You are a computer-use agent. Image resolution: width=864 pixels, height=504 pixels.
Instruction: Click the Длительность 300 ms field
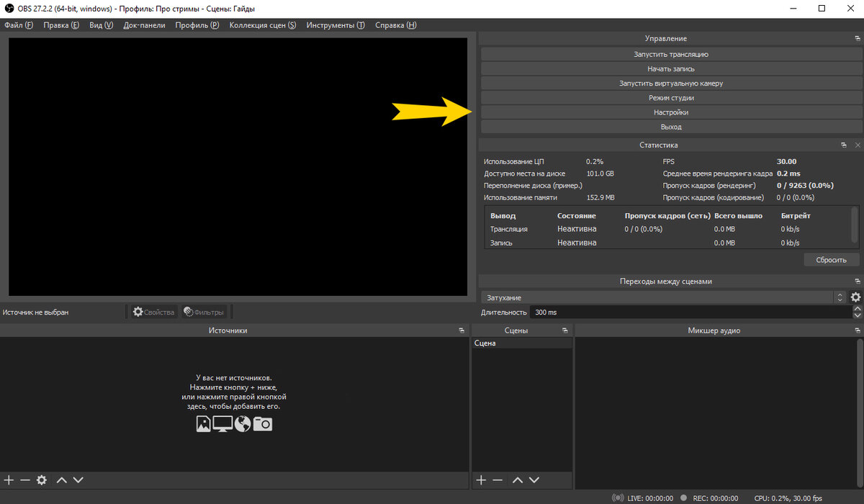(690, 312)
